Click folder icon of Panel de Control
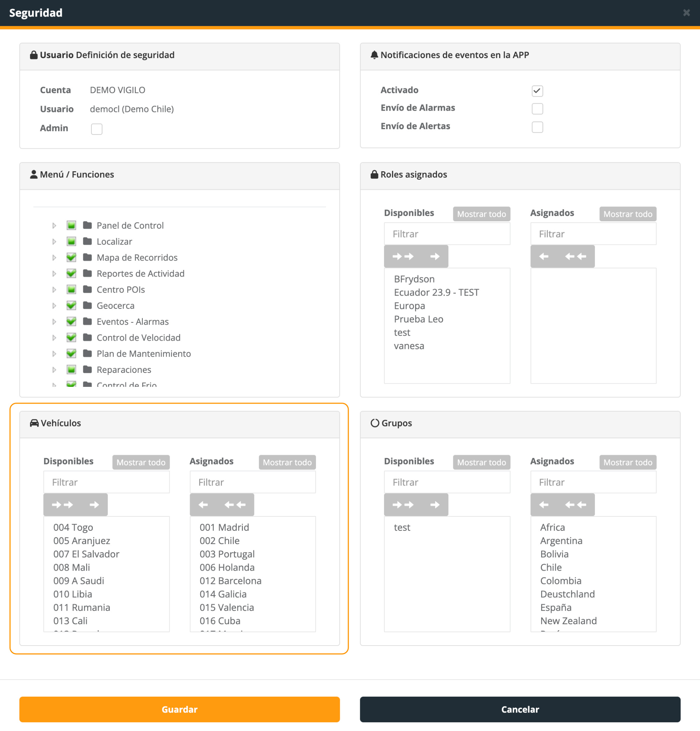Image resolution: width=700 pixels, height=731 pixels. (x=87, y=225)
